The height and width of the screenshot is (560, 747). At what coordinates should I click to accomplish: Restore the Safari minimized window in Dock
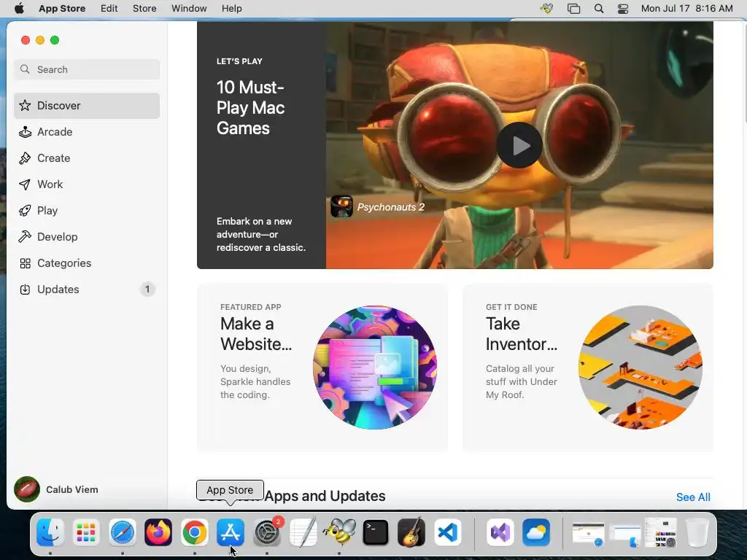point(589,534)
